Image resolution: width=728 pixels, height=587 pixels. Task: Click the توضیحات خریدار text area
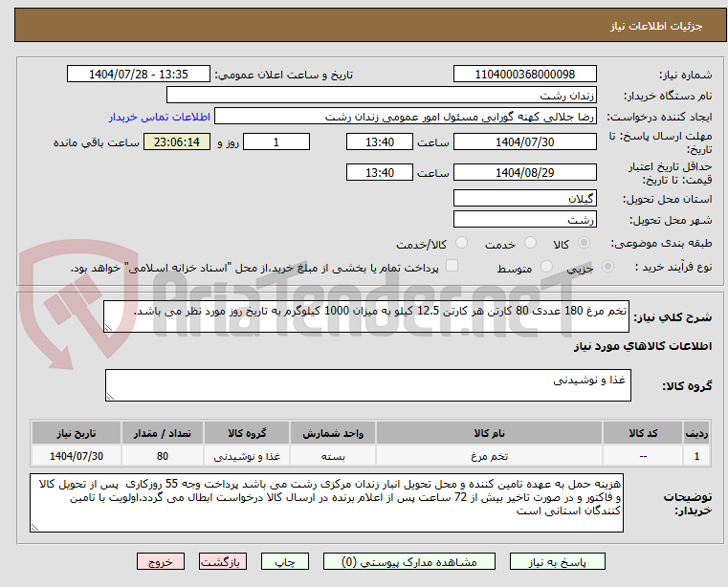326,503
